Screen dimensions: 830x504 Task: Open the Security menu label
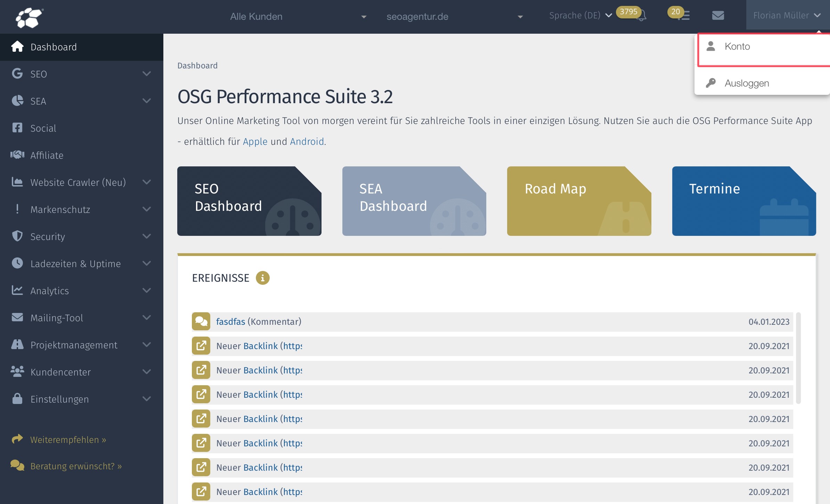coord(48,237)
